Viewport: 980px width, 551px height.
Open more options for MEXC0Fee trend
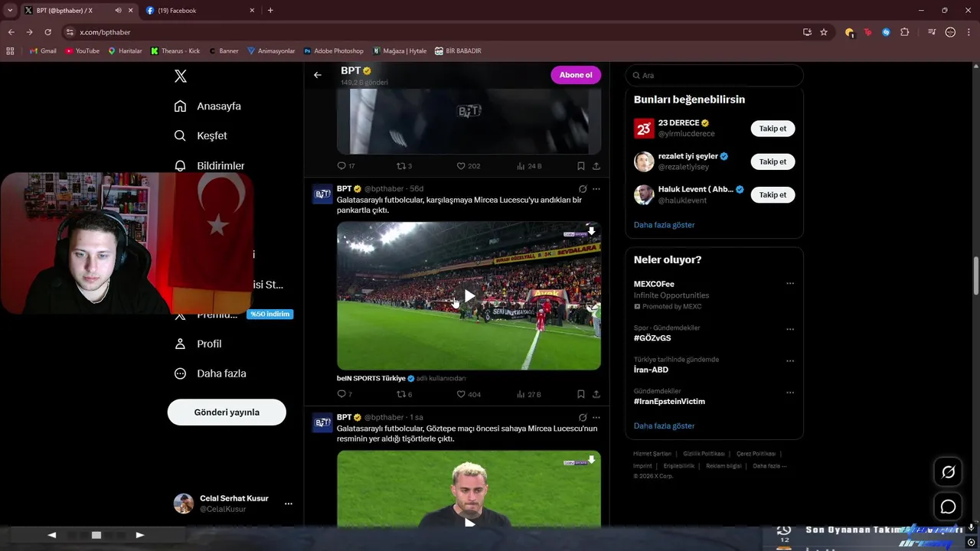pyautogui.click(x=790, y=283)
